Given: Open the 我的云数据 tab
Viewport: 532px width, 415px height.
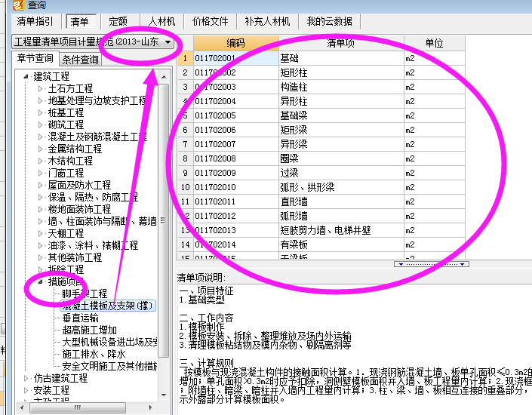Looking at the screenshot, I should [x=329, y=21].
